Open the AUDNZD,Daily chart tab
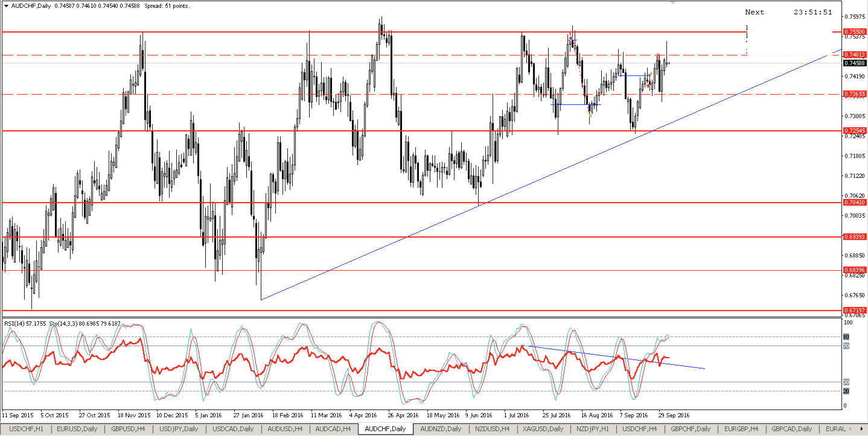 (441, 429)
